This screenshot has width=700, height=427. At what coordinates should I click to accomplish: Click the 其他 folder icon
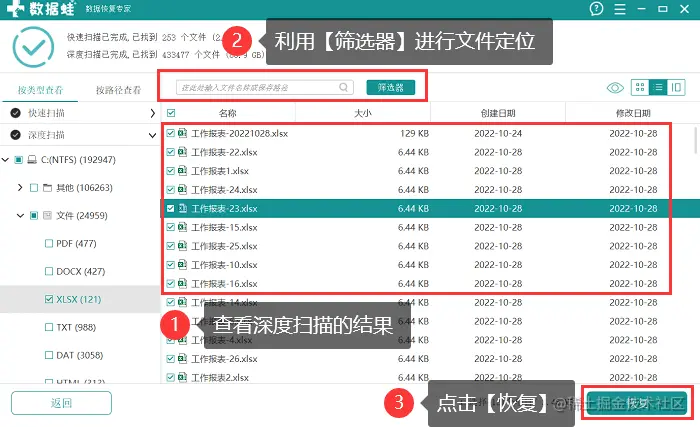click(47, 188)
